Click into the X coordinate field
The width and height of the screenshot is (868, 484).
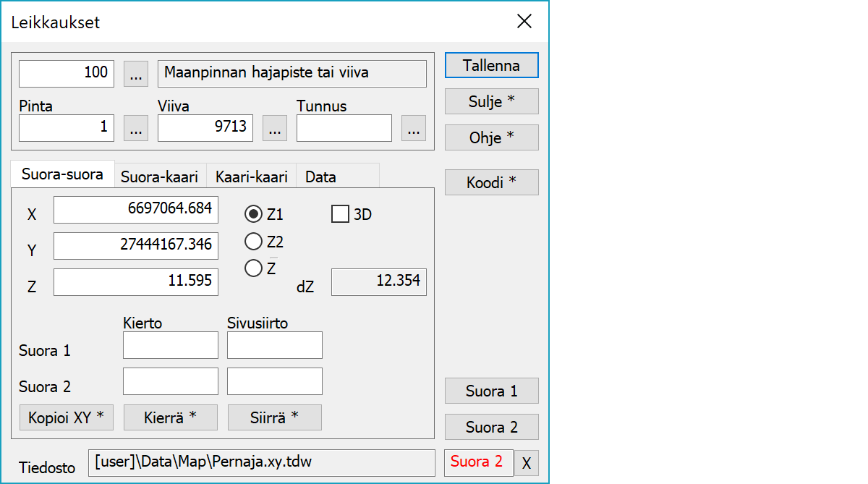click(135, 210)
